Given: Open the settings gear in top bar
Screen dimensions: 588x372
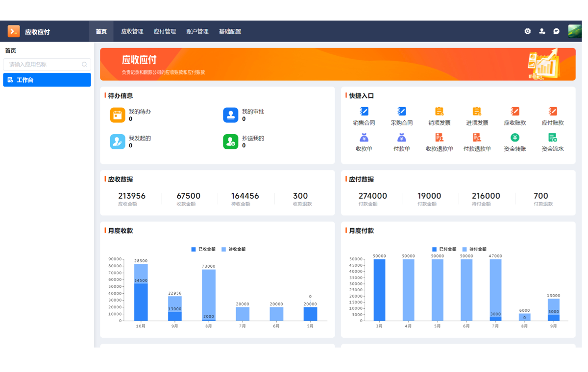Looking at the screenshot, I should (x=527, y=31).
